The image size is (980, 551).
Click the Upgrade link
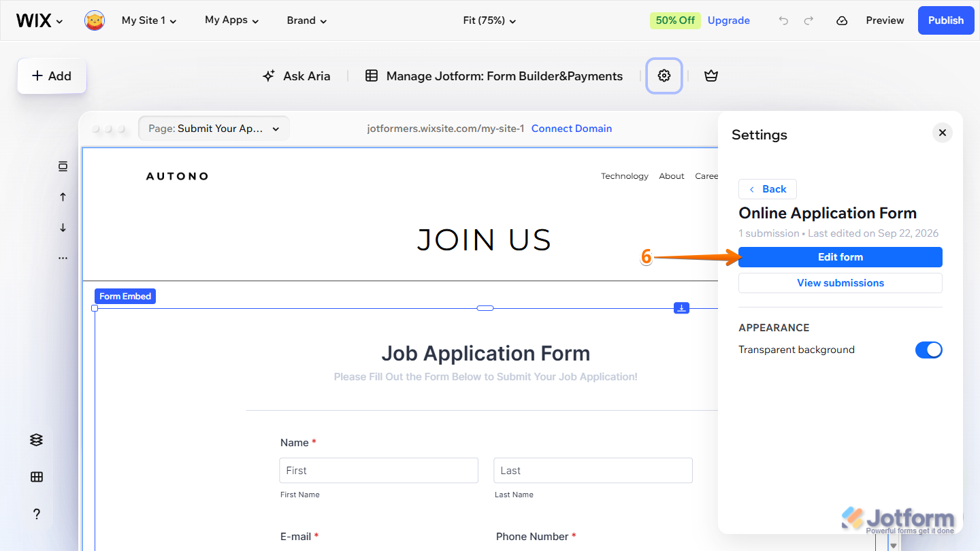729,20
